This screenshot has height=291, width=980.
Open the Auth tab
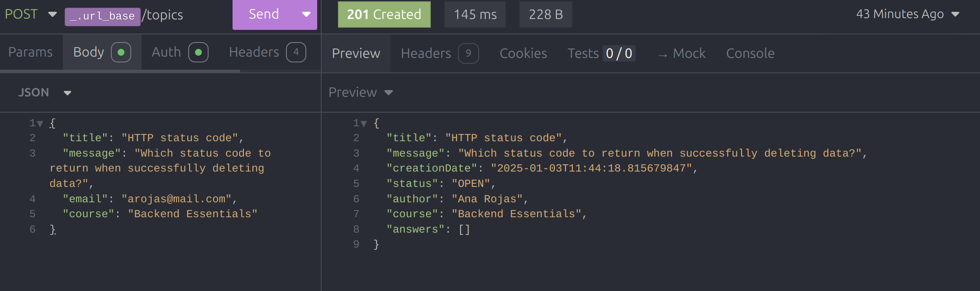[x=180, y=52]
